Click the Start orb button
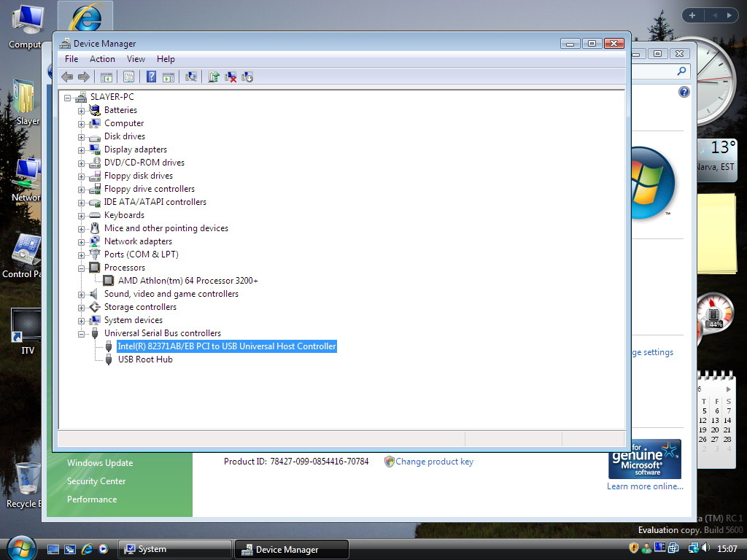747x560 pixels. click(x=21, y=548)
